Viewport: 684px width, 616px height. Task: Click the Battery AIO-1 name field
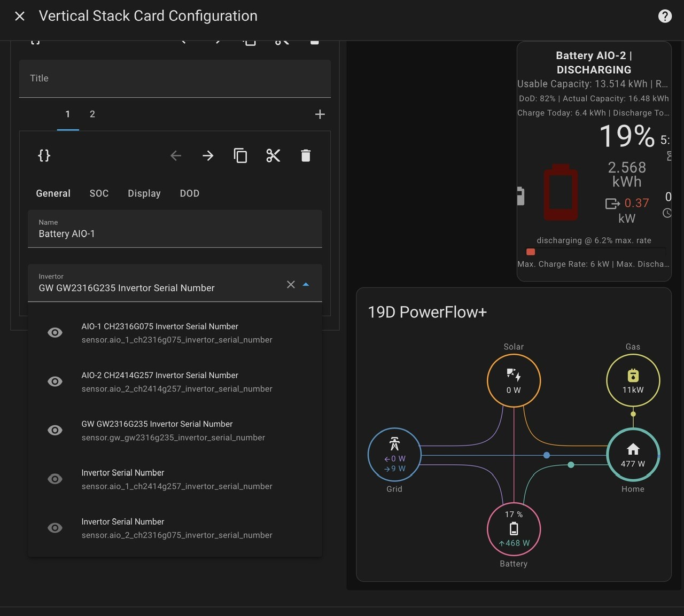[x=175, y=229]
